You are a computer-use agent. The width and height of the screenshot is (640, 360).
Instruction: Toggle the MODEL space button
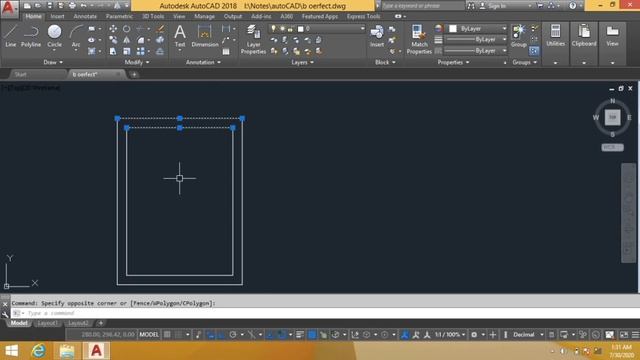[149, 335]
